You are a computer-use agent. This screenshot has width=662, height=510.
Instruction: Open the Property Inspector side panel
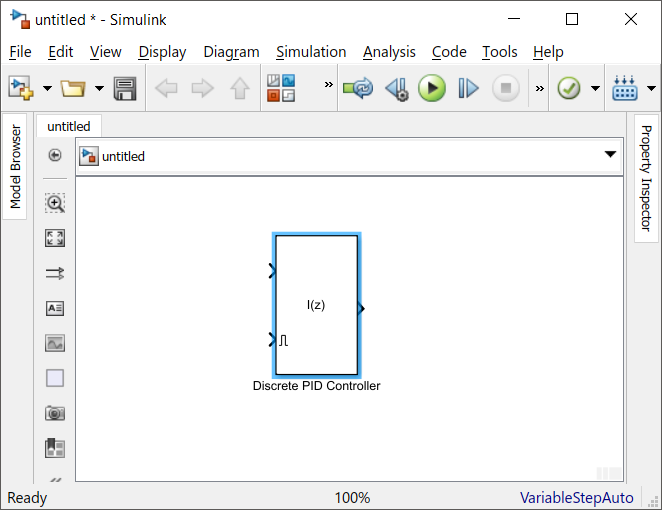coord(646,178)
